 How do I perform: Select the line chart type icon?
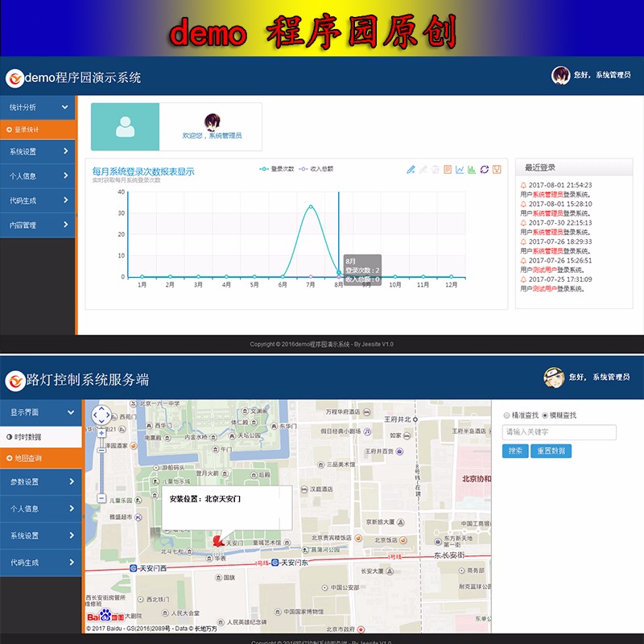[460, 167]
